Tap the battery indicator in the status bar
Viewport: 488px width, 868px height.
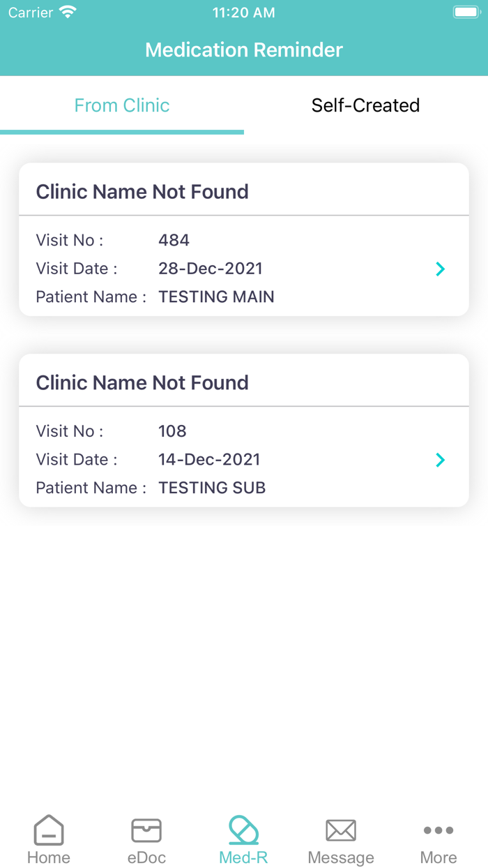coord(466,11)
